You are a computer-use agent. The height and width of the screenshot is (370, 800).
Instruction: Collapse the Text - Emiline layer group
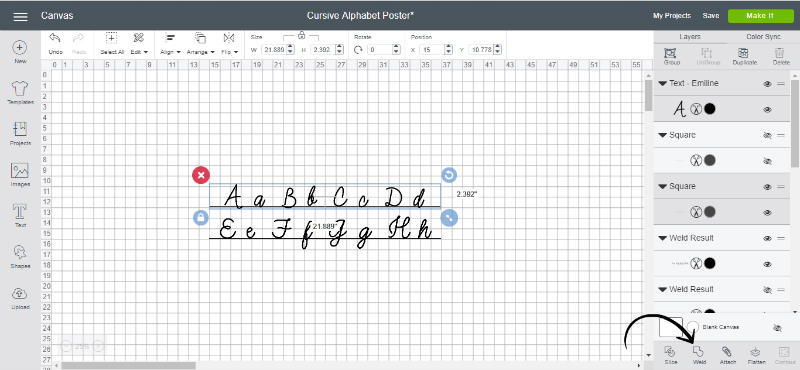point(663,83)
